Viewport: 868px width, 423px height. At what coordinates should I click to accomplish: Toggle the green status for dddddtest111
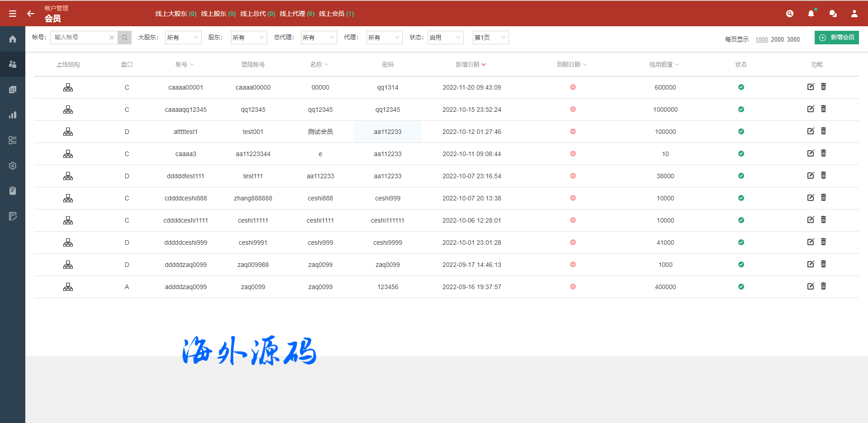tap(741, 176)
